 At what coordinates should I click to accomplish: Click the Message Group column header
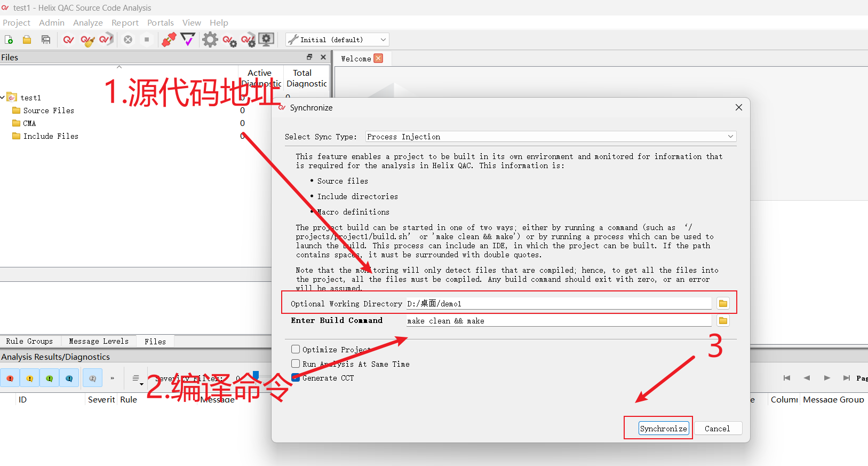(833, 399)
